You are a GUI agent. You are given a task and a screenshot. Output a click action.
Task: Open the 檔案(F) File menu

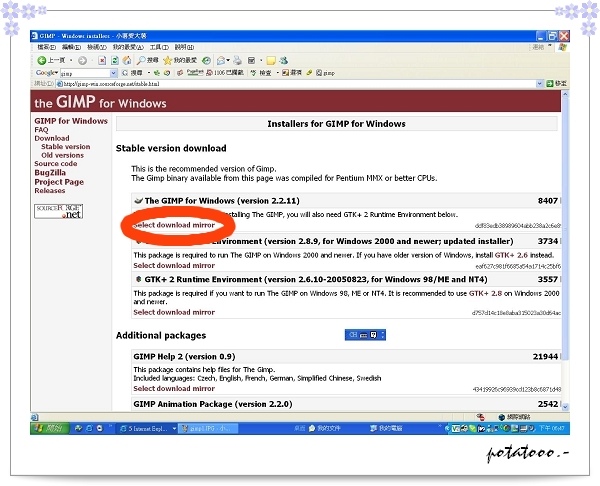(x=47, y=47)
